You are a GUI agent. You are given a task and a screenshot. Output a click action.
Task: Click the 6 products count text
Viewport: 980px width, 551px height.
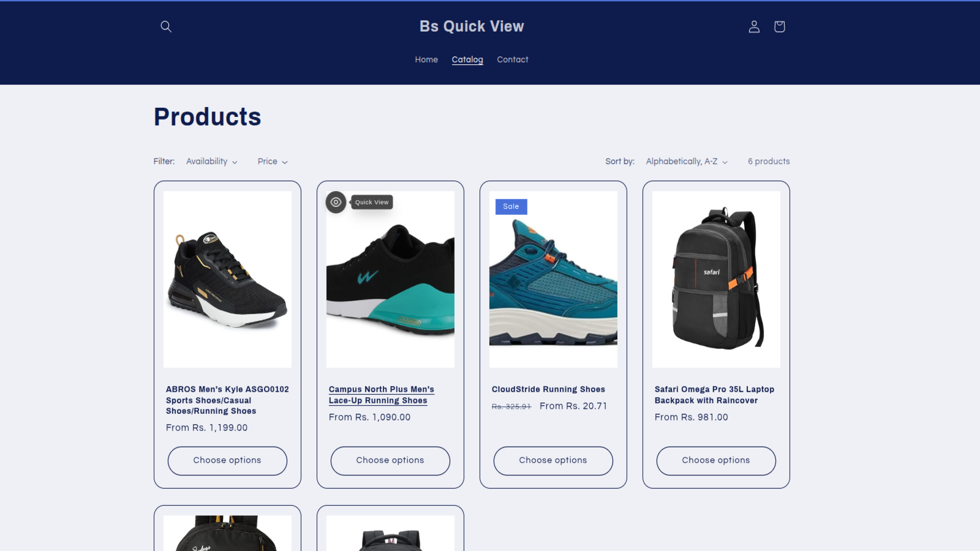pos(768,162)
